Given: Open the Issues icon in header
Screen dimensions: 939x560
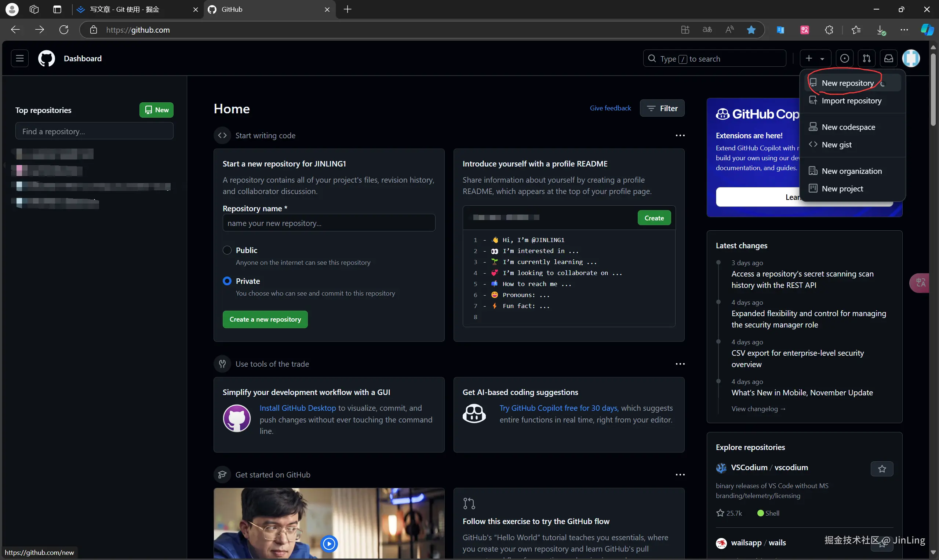Looking at the screenshot, I should (845, 58).
